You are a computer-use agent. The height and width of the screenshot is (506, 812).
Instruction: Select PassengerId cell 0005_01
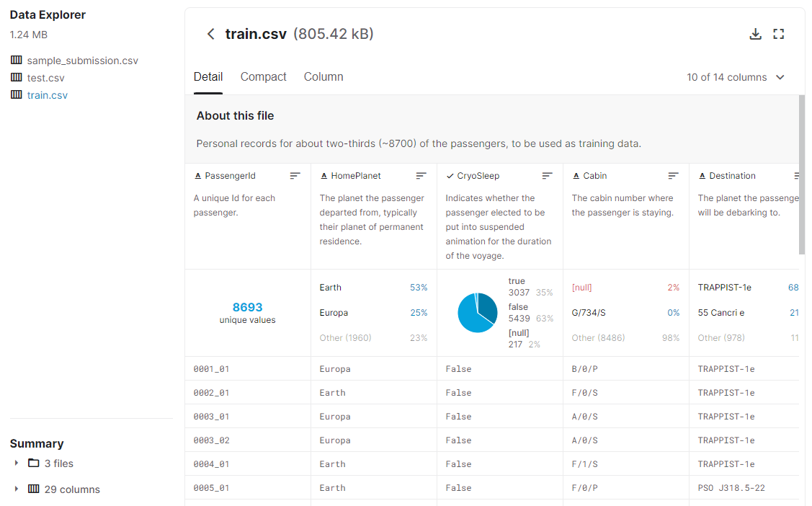point(211,488)
